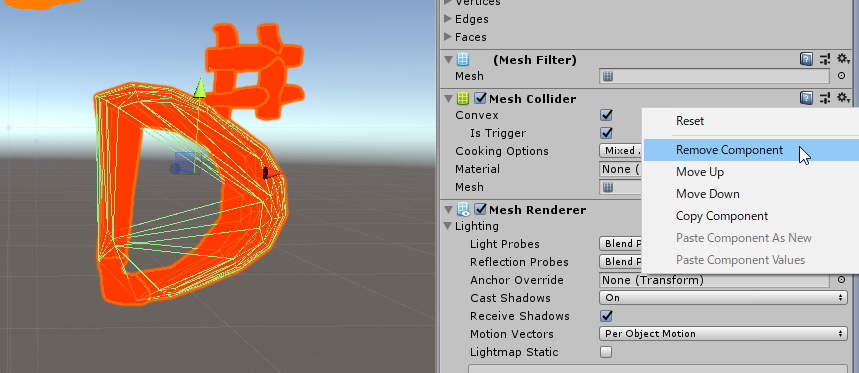Screen dimensions: 859x373
Task: Enable the Lightmap Static checkbox
Action: tap(606, 352)
